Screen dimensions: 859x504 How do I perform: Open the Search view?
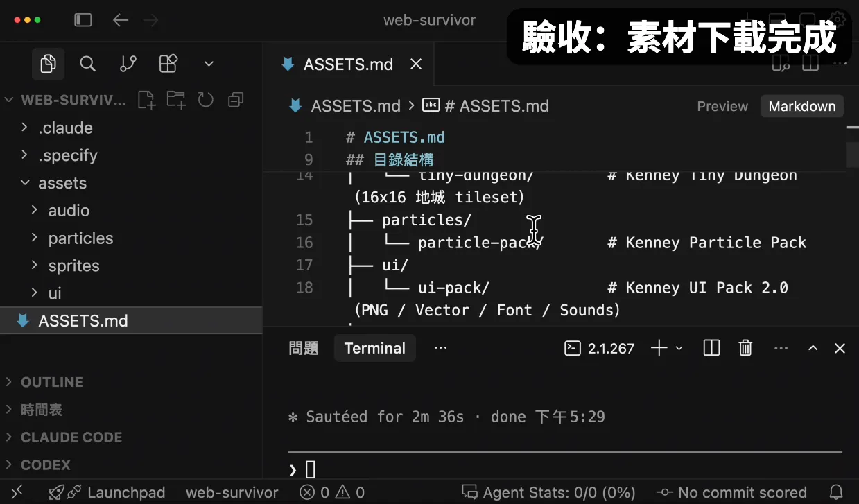tap(87, 64)
